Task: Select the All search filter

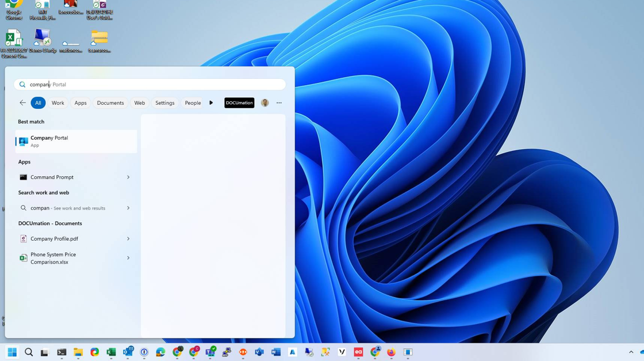Action: (x=38, y=103)
